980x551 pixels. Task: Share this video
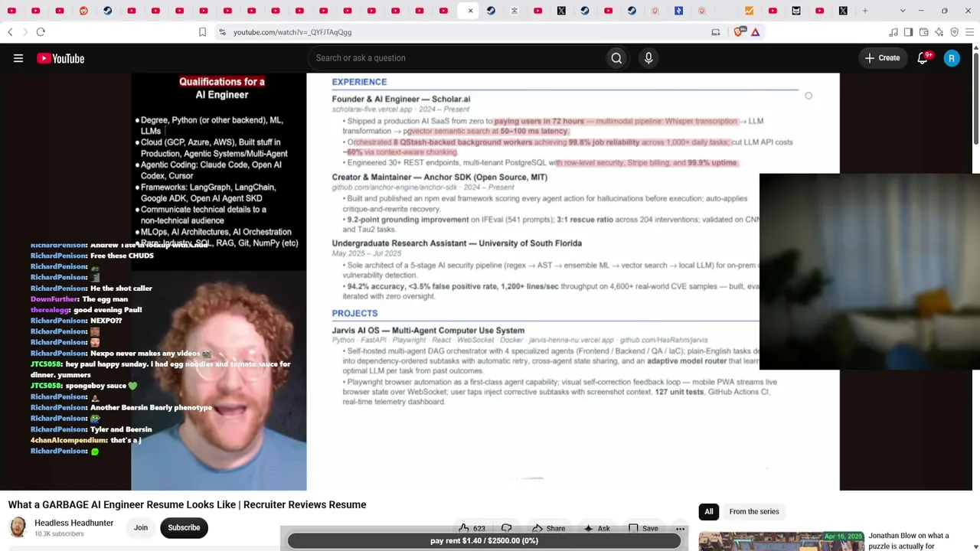(548, 528)
